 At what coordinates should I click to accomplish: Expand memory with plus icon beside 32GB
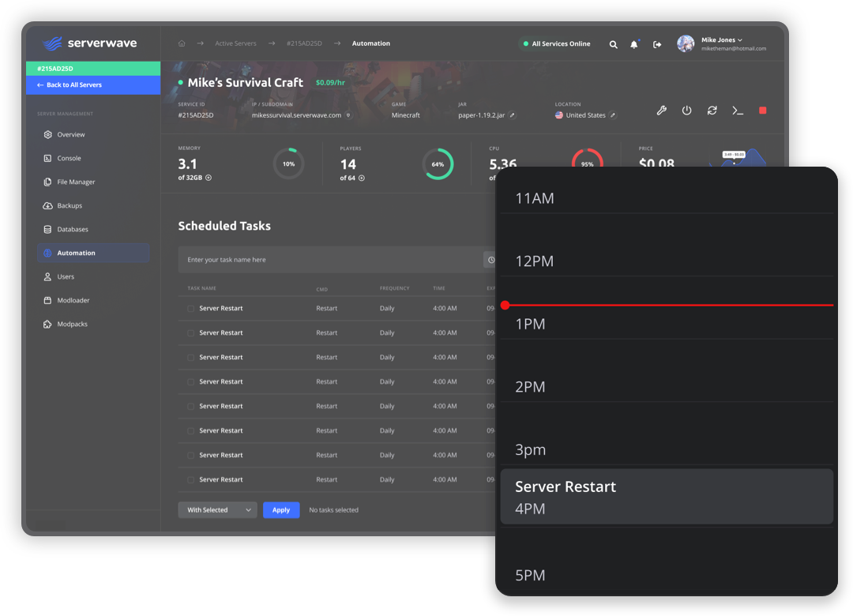click(x=209, y=178)
